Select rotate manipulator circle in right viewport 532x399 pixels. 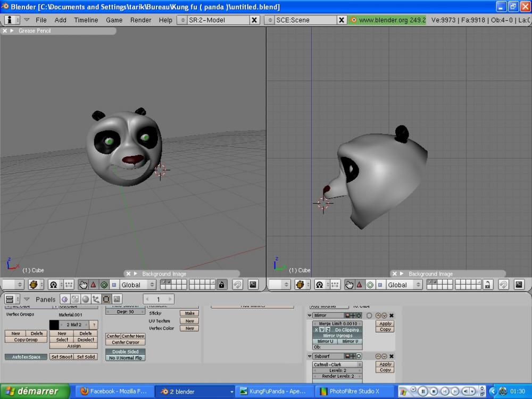[x=370, y=285]
